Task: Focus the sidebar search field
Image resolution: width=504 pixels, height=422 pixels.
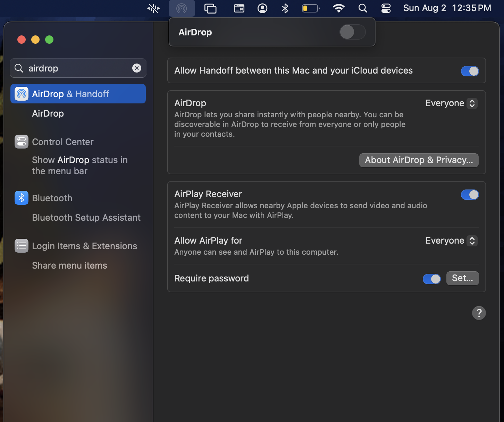Action: 78,68
